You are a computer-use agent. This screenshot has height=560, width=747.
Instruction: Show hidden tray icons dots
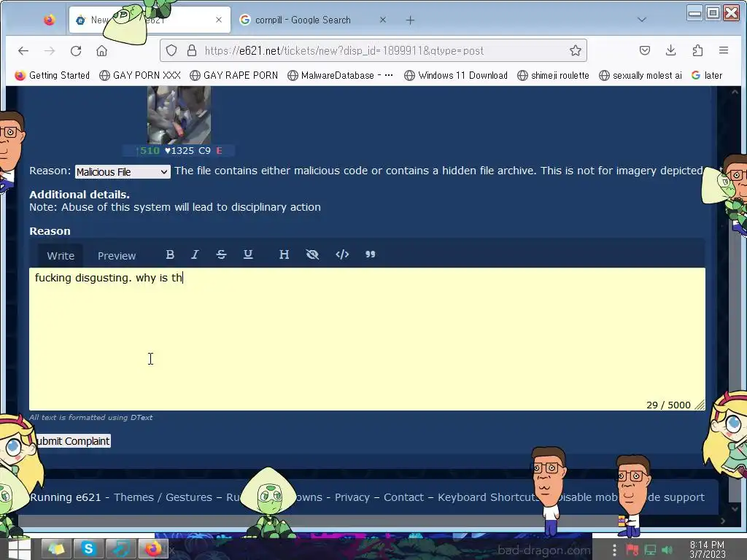coord(614,550)
